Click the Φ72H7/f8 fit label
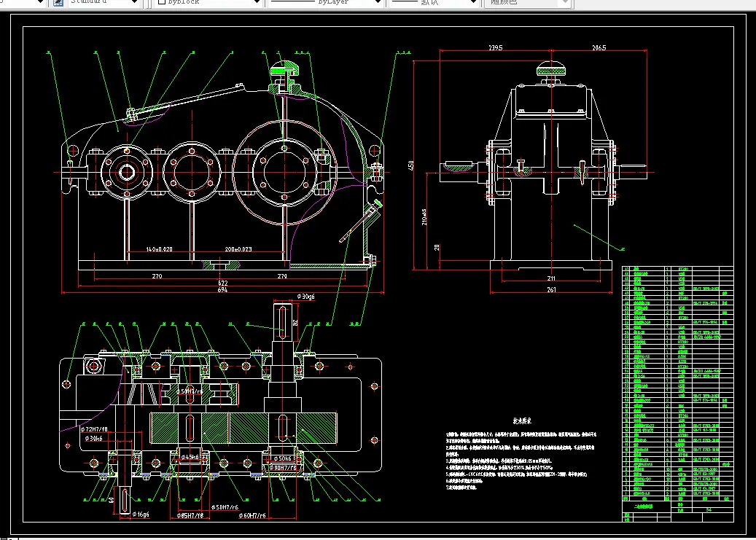This screenshot has height=540, width=756. coord(95,430)
